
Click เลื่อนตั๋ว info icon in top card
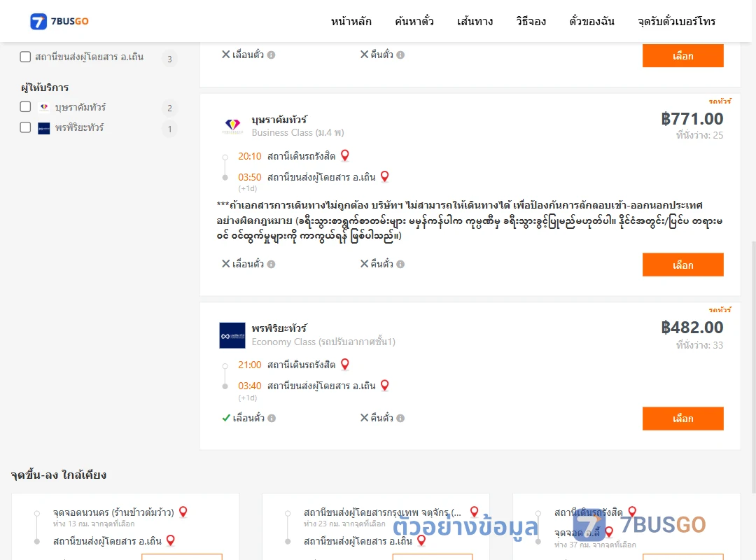tap(272, 55)
